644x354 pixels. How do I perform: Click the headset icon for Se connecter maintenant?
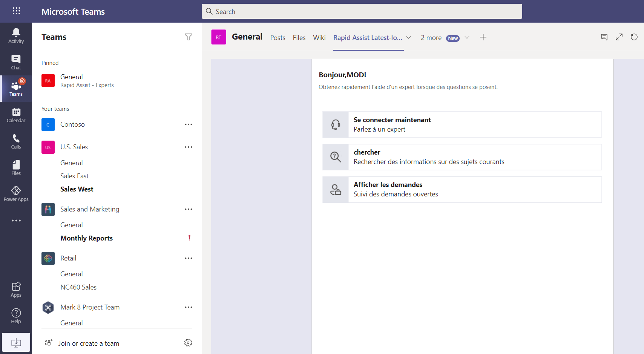tap(336, 124)
